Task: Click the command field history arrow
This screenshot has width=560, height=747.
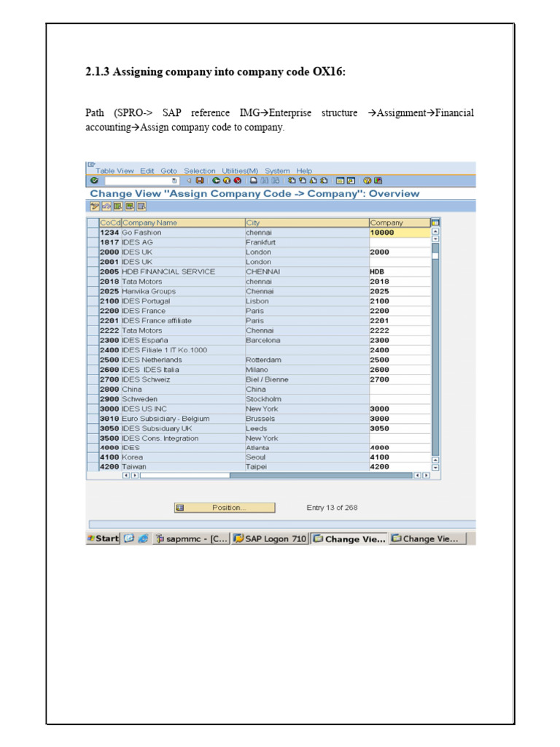Action: coord(174,181)
